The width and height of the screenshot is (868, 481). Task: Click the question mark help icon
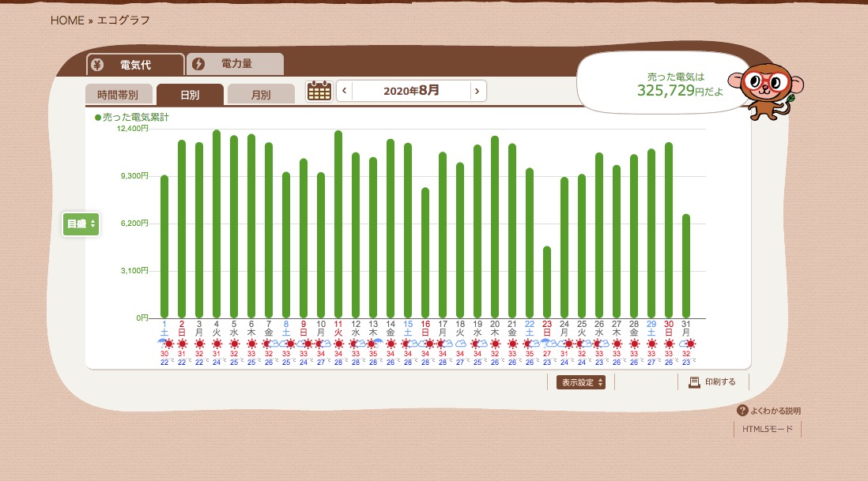(x=742, y=411)
